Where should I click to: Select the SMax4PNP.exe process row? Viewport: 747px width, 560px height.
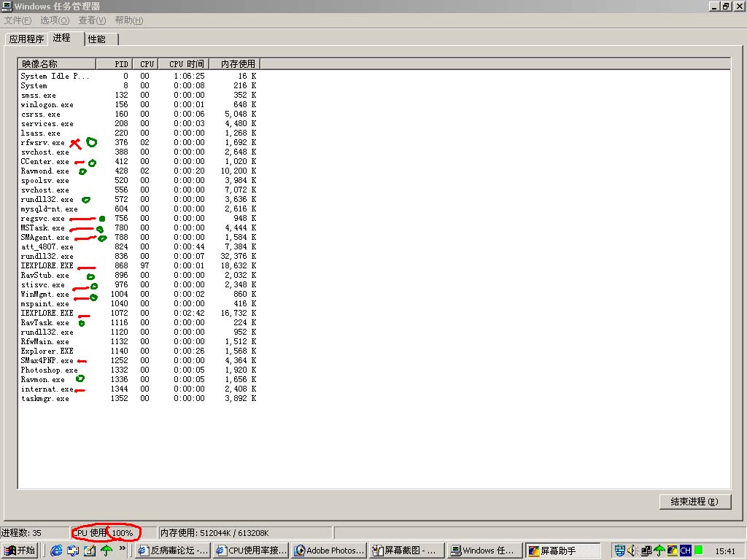[139, 360]
